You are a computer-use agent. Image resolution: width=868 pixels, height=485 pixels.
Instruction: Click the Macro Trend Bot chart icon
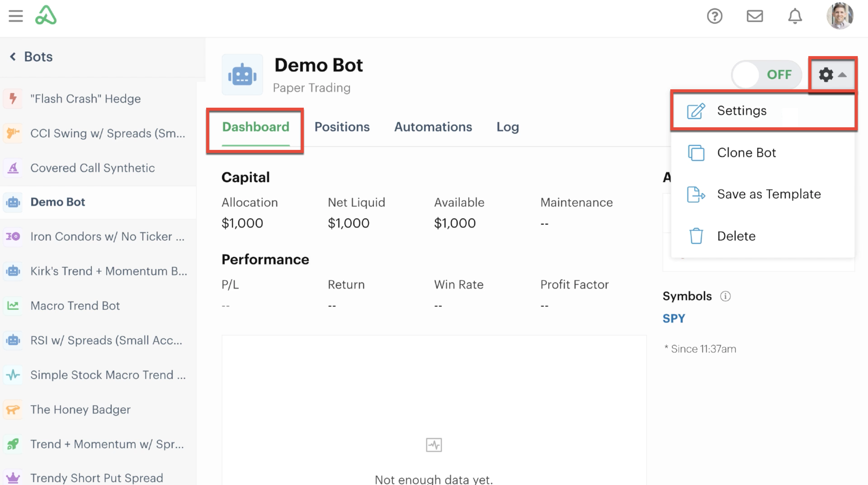pos(13,306)
